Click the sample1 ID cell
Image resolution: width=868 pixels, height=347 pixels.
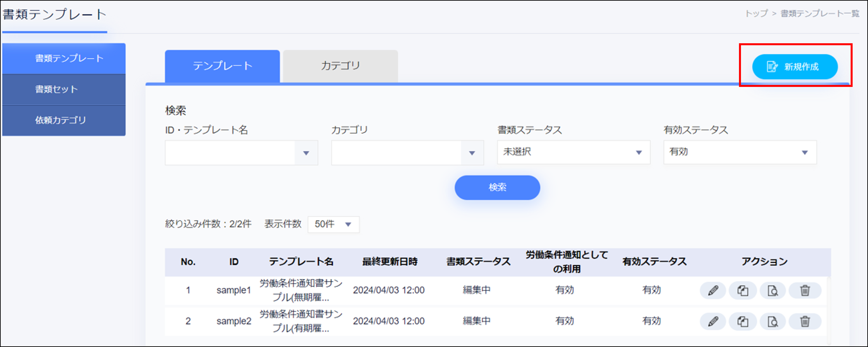pyautogui.click(x=234, y=290)
